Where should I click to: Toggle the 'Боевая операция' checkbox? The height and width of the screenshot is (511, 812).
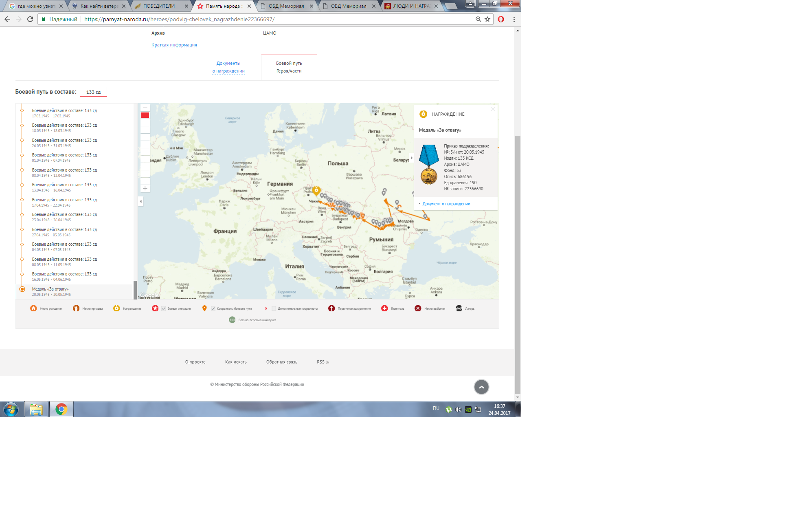164,308
